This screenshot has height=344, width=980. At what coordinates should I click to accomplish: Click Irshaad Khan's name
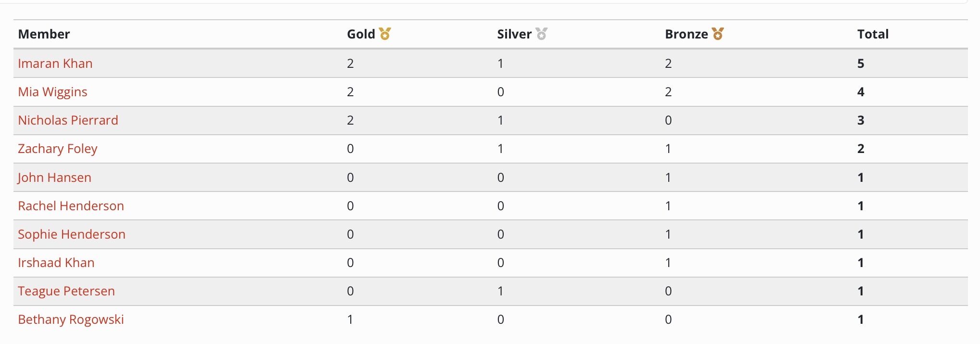point(56,263)
